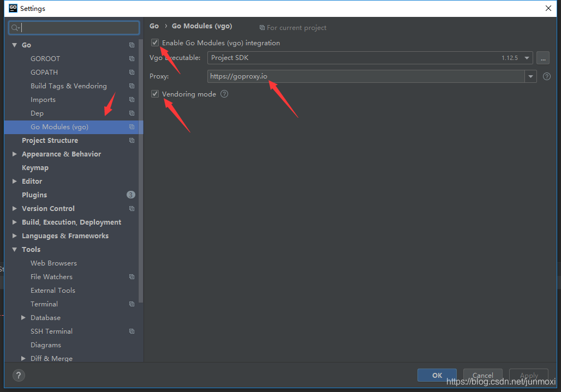The width and height of the screenshot is (561, 392).
Task: Expand the Build, Execution, Deployment node
Action: tap(15, 222)
